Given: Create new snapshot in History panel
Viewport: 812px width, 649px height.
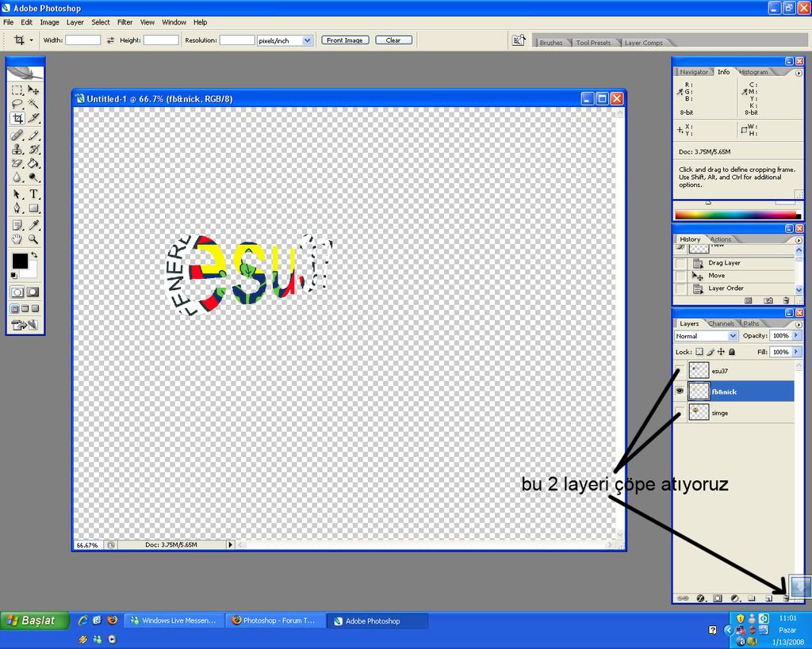Looking at the screenshot, I should 768,300.
